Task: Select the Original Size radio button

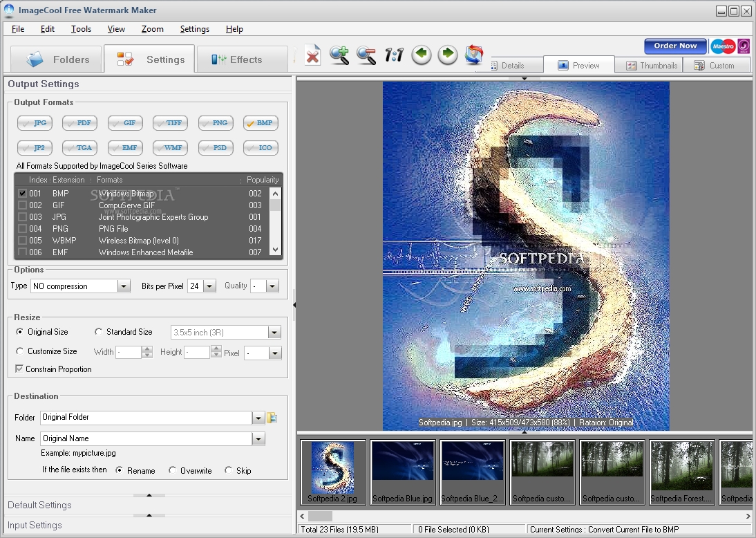Action: click(20, 331)
